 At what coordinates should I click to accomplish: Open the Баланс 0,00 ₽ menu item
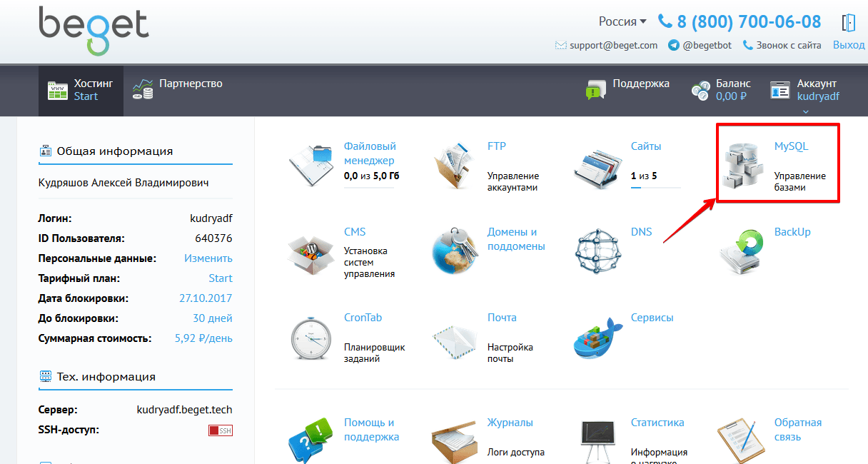point(721,90)
